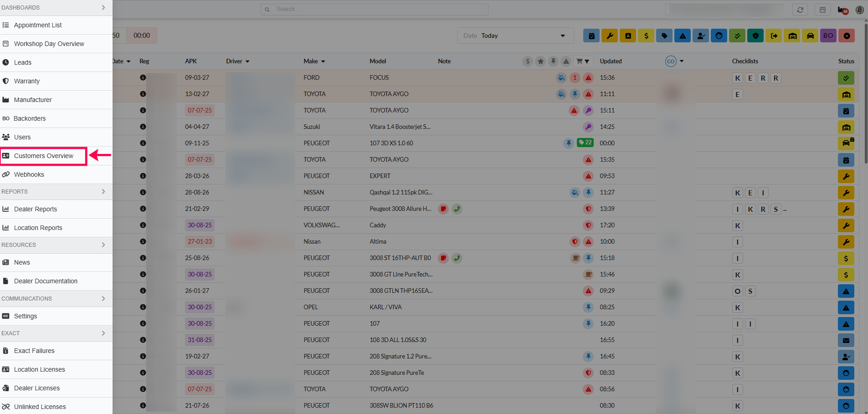The width and height of the screenshot is (868, 414).
Task: Select the dollar sign status filter
Action: pyautogui.click(x=646, y=36)
